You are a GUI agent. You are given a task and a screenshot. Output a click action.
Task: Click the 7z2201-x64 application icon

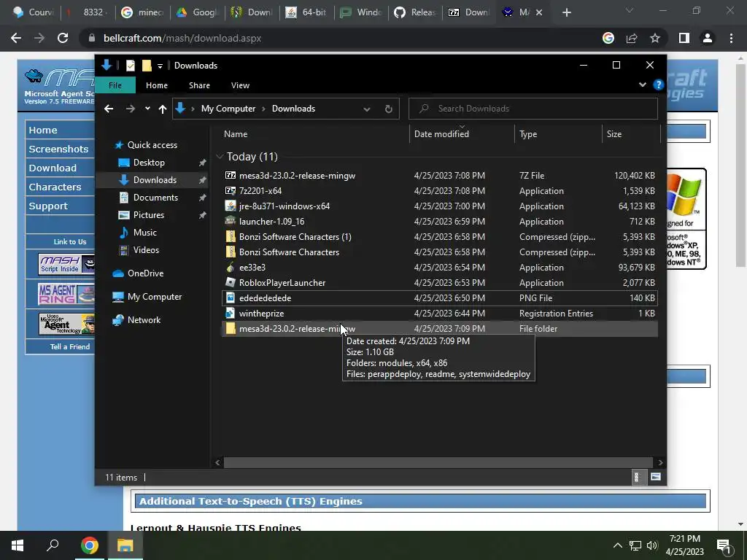click(230, 190)
